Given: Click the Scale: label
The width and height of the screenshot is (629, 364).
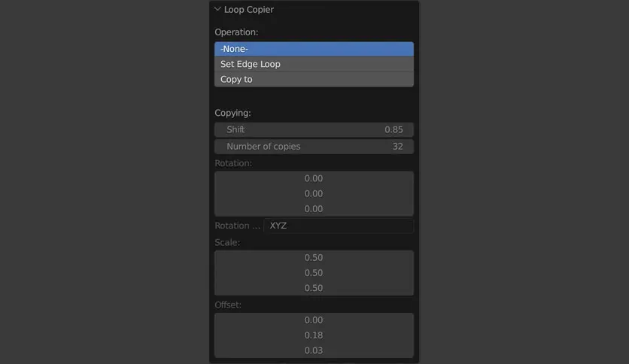Looking at the screenshot, I should coord(227,242).
